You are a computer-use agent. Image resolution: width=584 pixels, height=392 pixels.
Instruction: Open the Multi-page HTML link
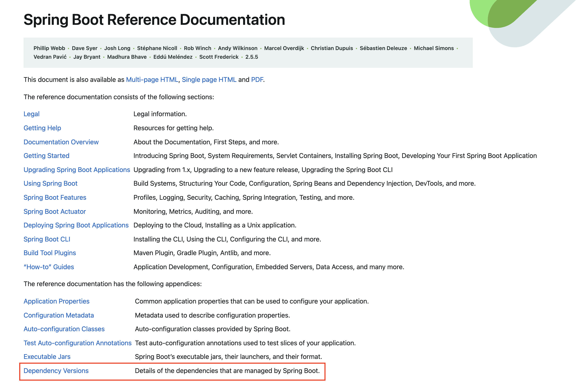[152, 80]
